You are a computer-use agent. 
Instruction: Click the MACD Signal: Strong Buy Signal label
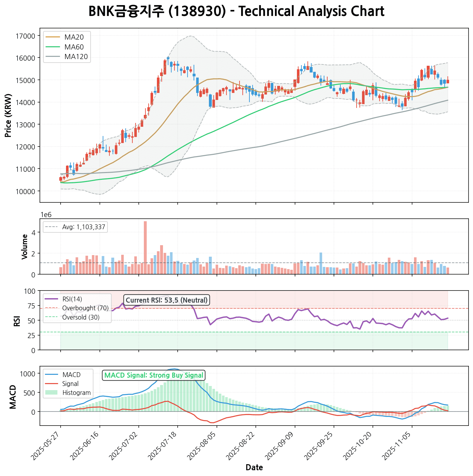[x=154, y=375]
